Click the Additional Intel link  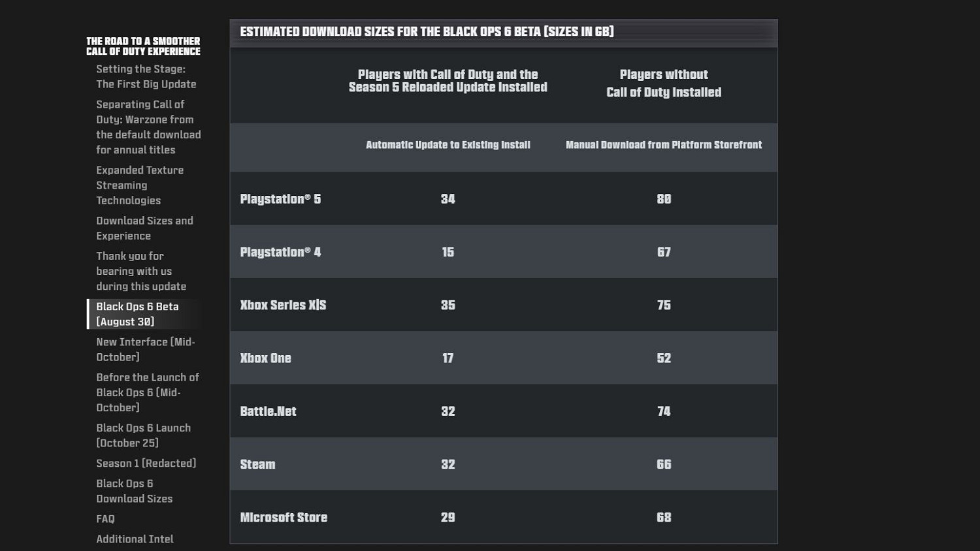pyautogui.click(x=135, y=539)
